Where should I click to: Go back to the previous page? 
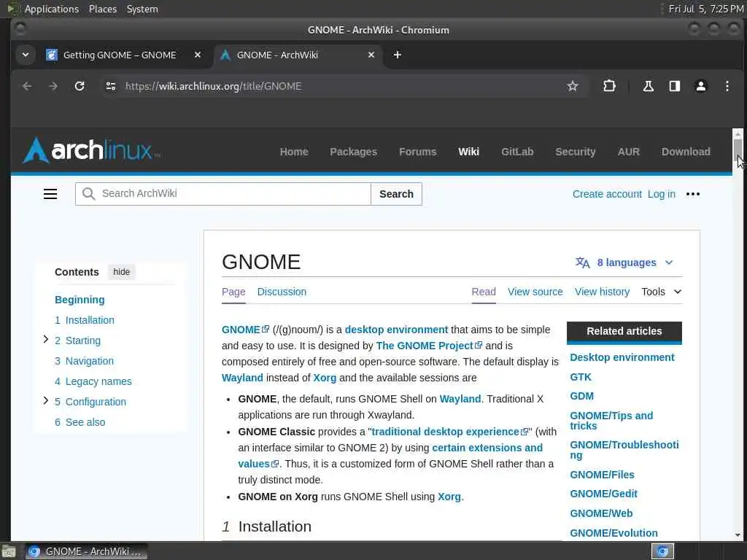(27, 86)
